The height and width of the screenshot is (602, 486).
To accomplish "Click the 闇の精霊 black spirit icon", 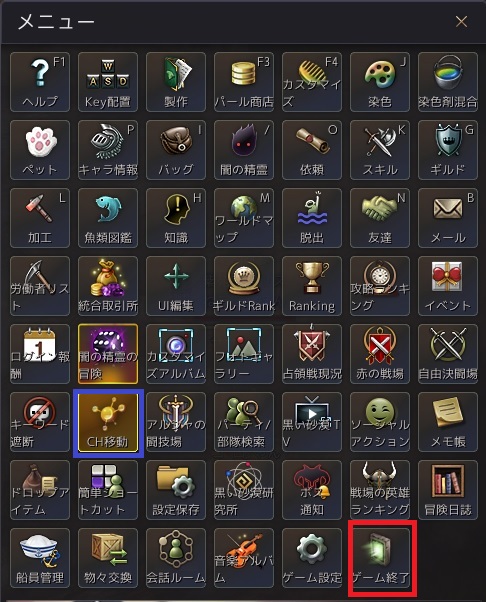I will [244, 150].
